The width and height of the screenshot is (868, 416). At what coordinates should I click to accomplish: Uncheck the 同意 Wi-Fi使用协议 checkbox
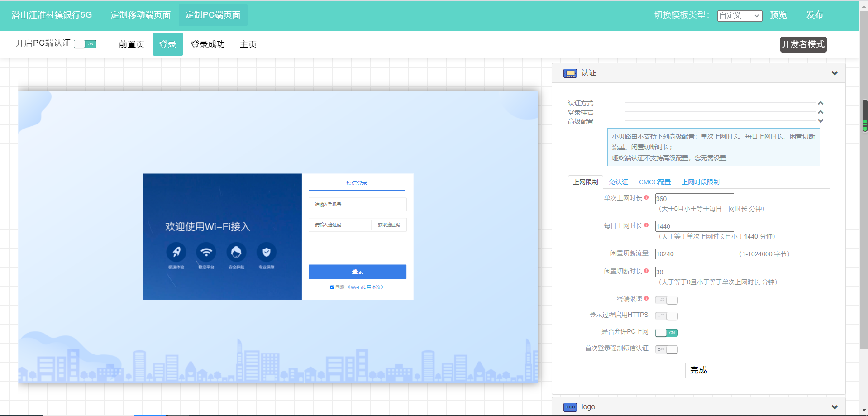click(x=332, y=287)
